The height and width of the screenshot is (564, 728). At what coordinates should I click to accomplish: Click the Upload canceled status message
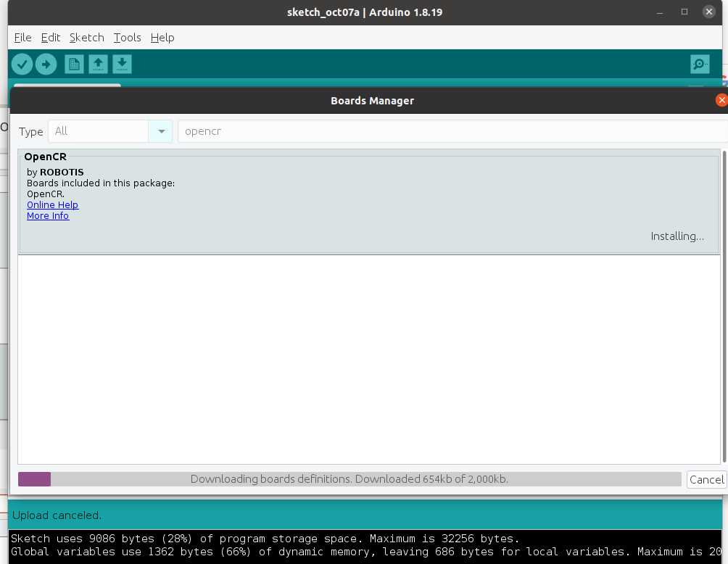point(57,515)
